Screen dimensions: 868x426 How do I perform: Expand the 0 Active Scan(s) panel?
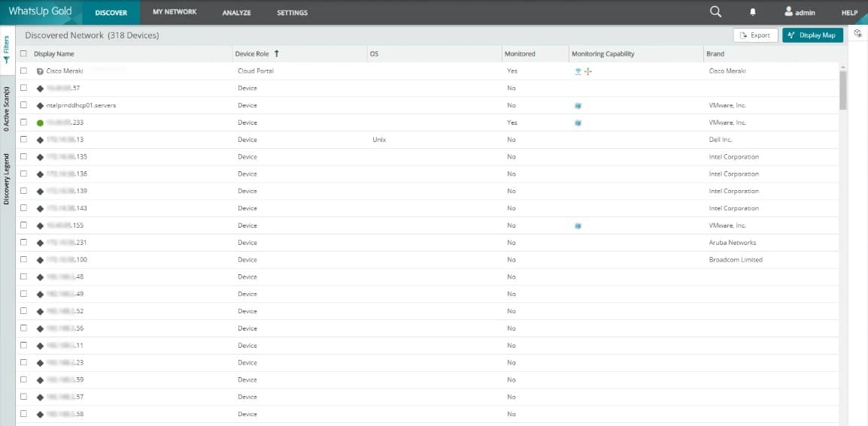point(7,109)
